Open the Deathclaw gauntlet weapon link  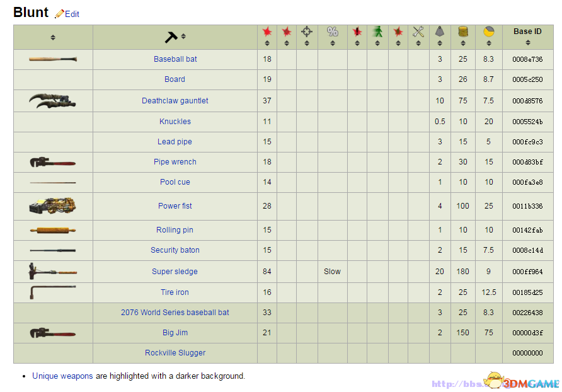coord(175,101)
